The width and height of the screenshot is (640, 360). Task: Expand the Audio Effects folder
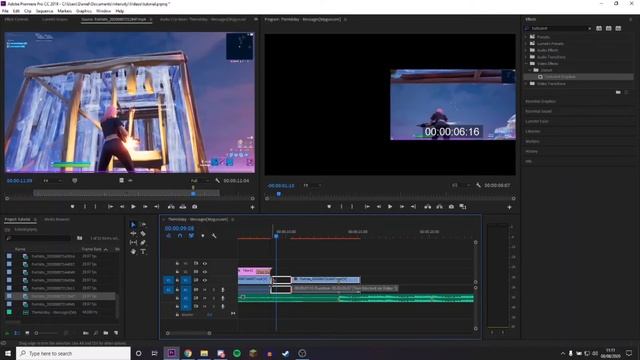click(x=527, y=50)
